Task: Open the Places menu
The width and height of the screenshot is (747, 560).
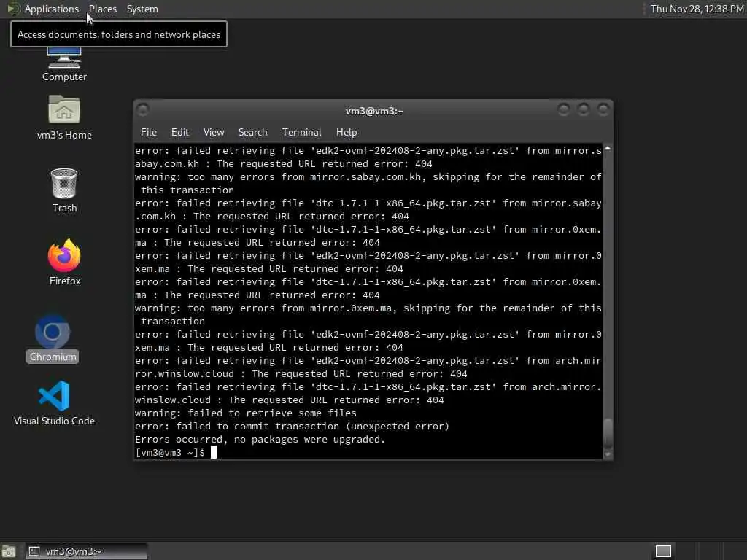Action: coord(102,9)
